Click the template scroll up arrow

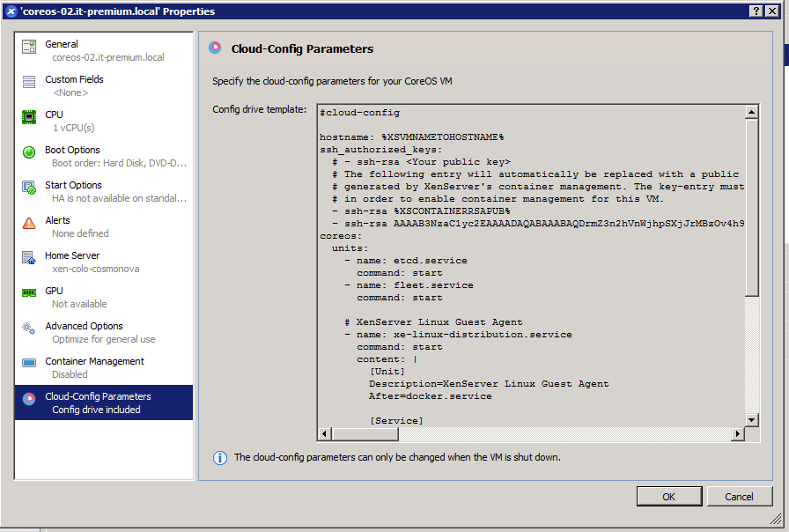tap(752, 112)
